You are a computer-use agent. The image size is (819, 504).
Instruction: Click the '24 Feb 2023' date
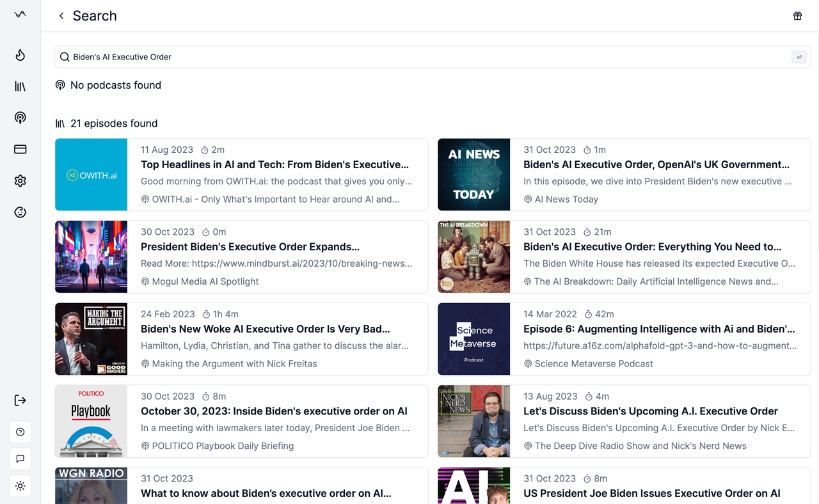click(x=168, y=314)
